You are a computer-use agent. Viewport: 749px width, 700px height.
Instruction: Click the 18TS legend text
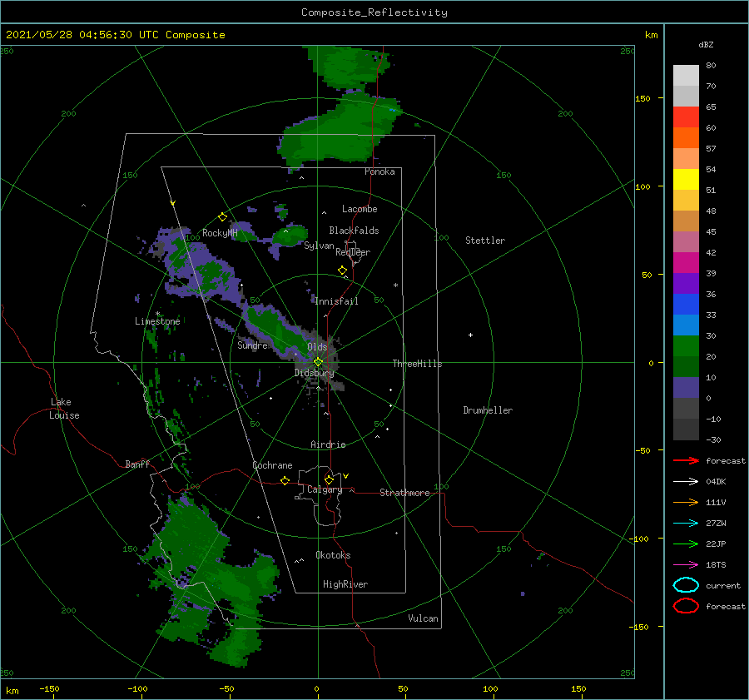coord(716,565)
